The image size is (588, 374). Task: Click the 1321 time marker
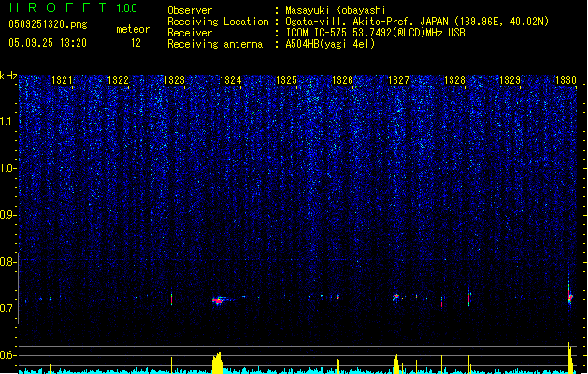(x=62, y=80)
